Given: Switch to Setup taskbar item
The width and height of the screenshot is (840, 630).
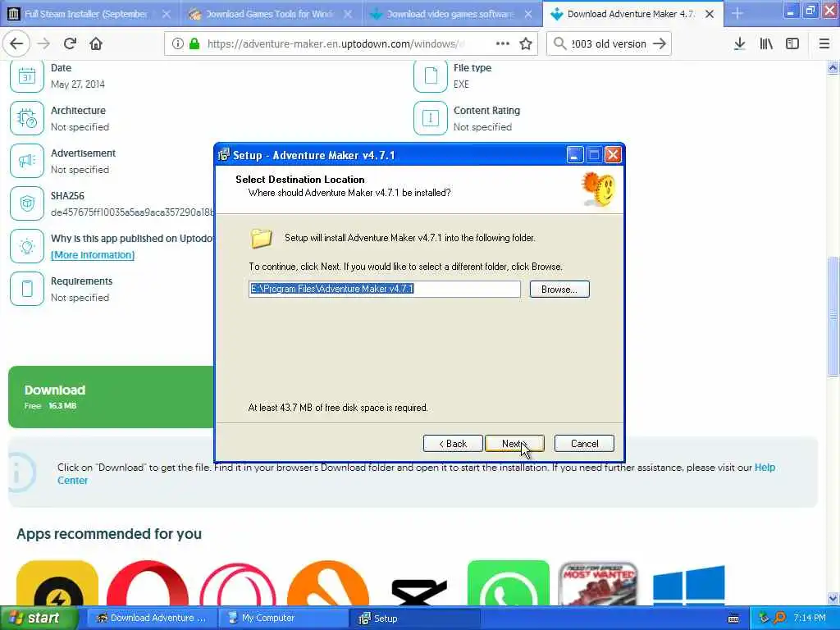Looking at the screenshot, I should pyautogui.click(x=413, y=618).
